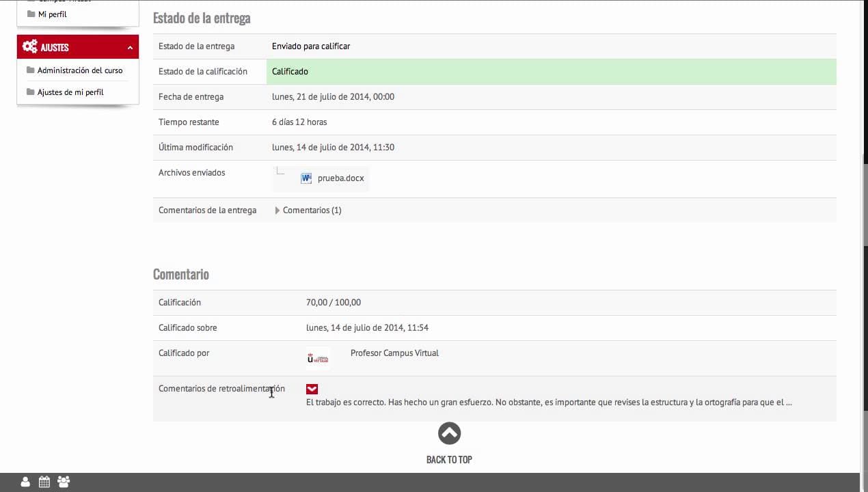The image size is (868, 492).
Task: Expand the Comentarios (1) triangle
Action: [277, 210]
